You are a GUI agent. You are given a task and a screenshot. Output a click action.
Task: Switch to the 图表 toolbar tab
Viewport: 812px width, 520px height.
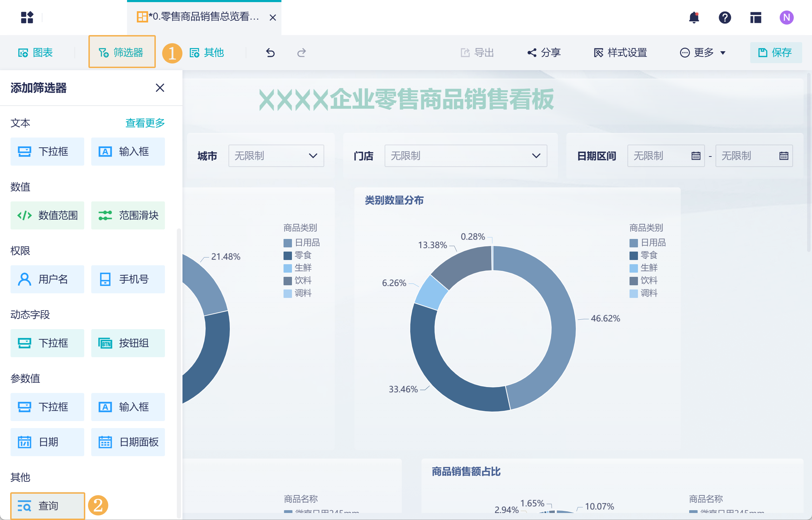(x=35, y=53)
